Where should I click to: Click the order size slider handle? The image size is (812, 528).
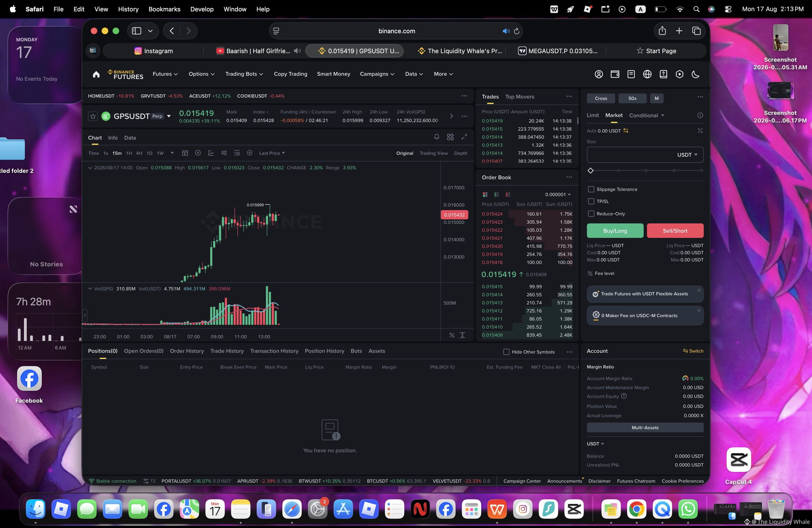(590, 170)
